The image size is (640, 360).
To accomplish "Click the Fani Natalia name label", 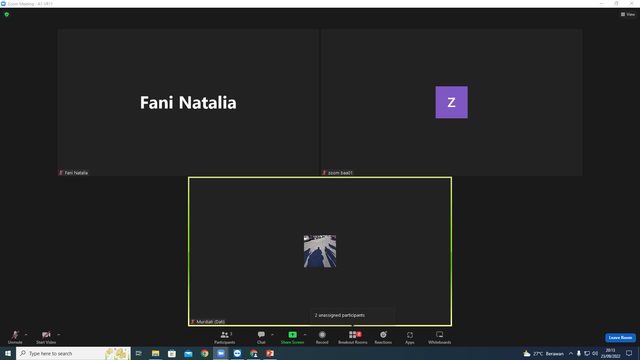I will coord(76,173).
